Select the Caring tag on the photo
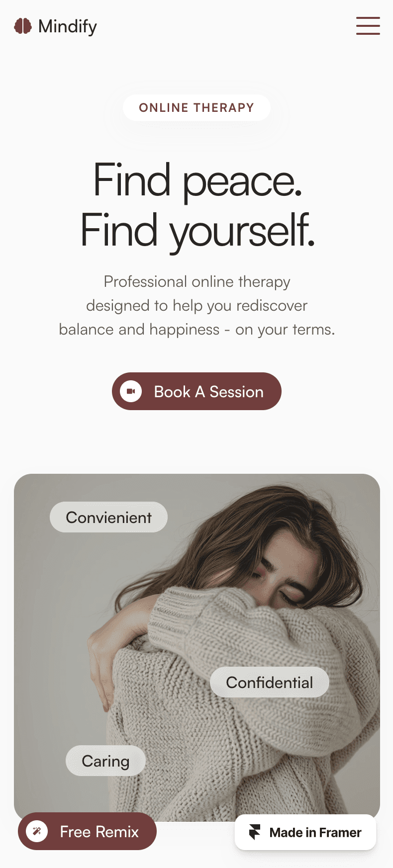 [105, 761]
